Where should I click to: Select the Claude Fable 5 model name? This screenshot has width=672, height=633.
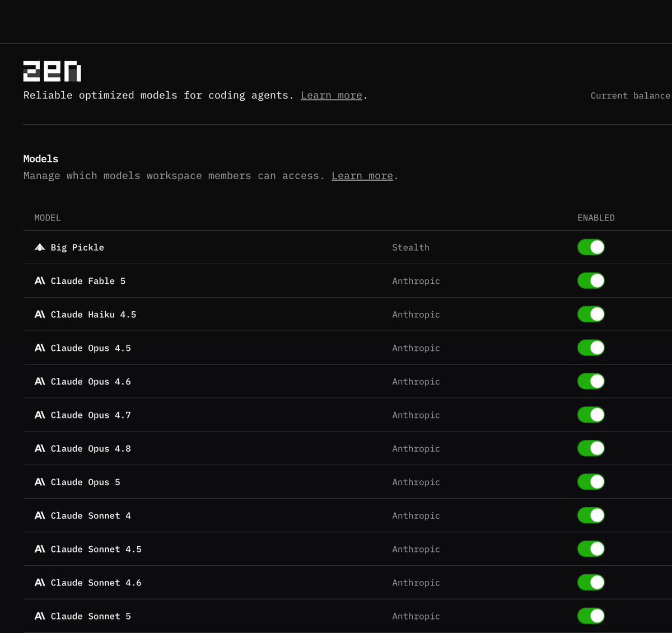coord(88,281)
